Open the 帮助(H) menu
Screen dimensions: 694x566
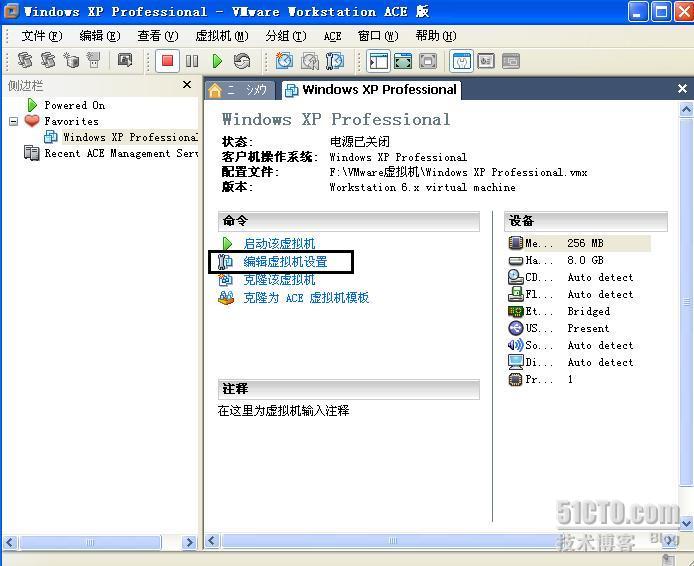click(x=436, y=36)
